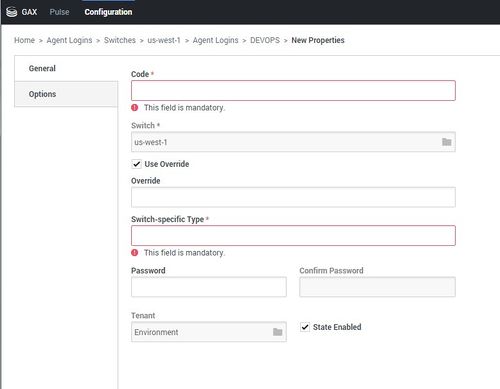Navigate to the DEVOPS breadcrumb
The width and height of the screenshot is (500, 389).
(x=265, y=40)
